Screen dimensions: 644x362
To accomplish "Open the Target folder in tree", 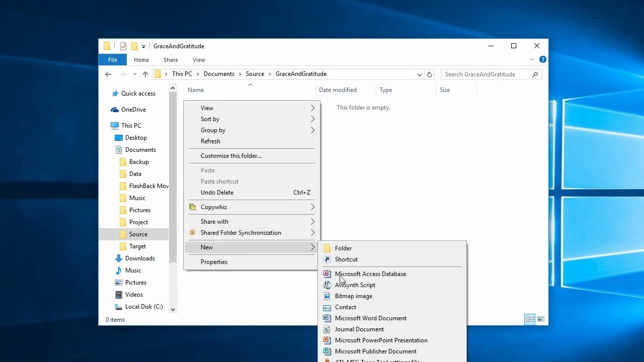I will tap(137, 246).
